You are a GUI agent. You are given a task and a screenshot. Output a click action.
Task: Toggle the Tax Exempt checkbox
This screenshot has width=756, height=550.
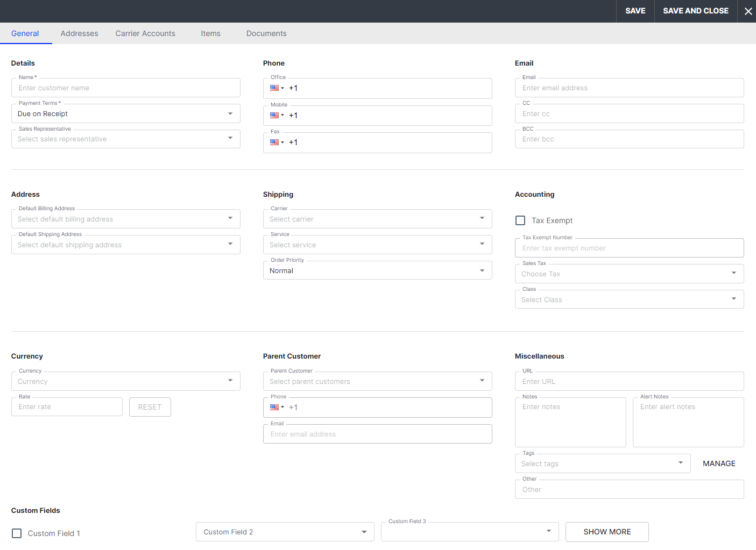point(520,220)
